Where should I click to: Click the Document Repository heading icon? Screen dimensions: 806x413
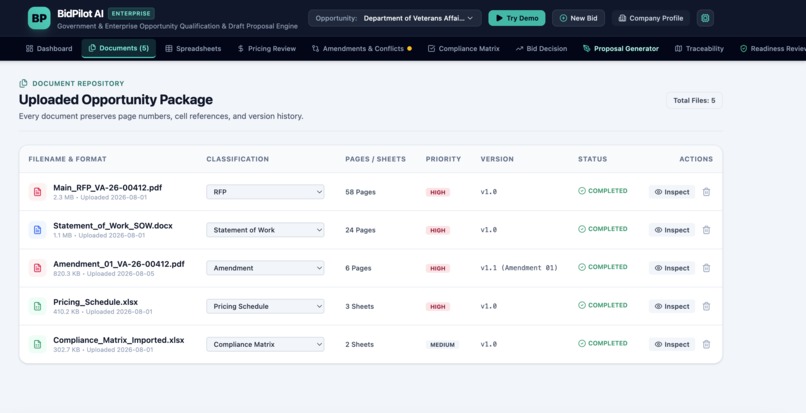pyautogui.click(x=23, y=83)
